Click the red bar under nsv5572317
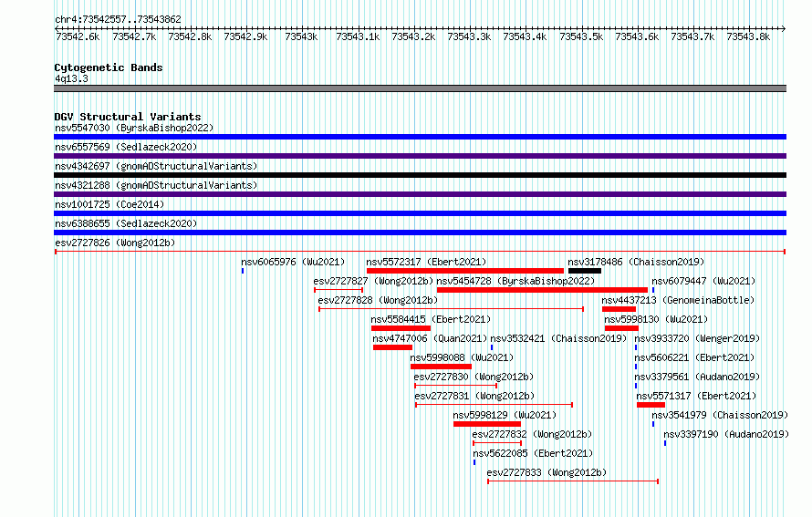This screenshot has height=517, width=812. (x=465, y=271)
